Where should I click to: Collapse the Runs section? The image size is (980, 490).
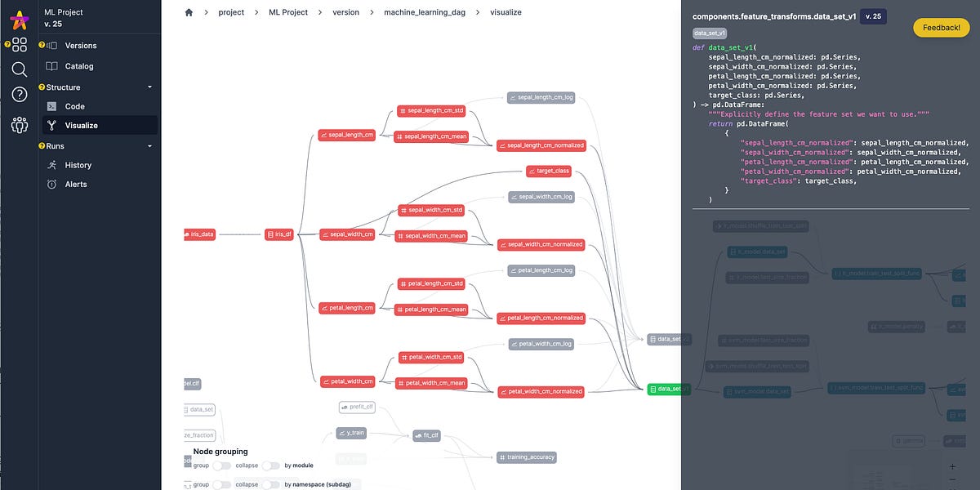point(149,145)
